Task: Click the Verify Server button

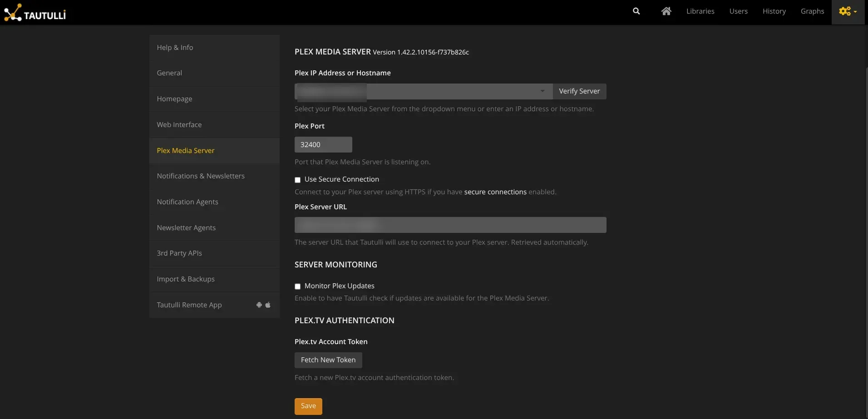Action: click(x=579, y=91)
